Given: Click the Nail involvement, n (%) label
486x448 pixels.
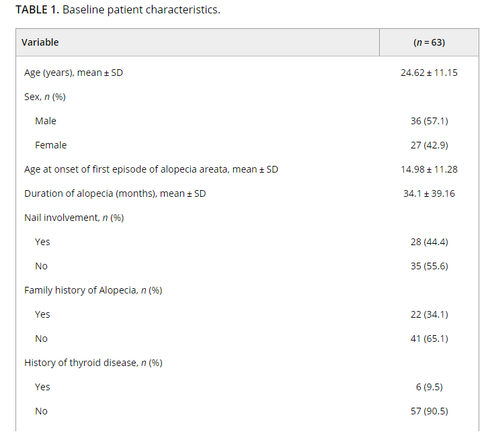Looking at the screenshot, I should 74,218.
